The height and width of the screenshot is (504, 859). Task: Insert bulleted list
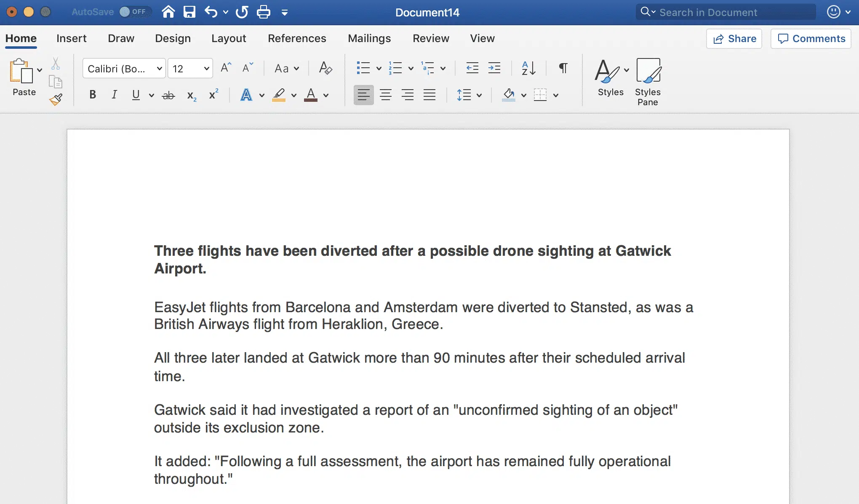[363, 68]
